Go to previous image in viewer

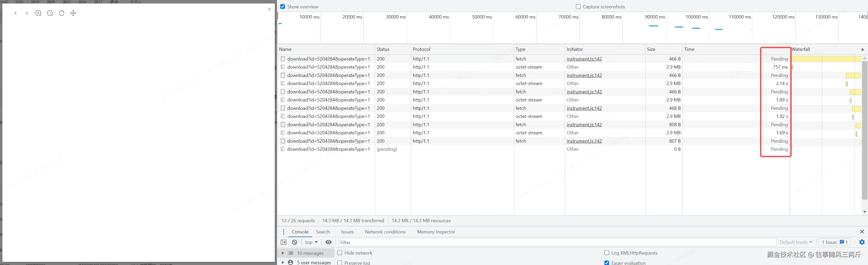(15, 13)
